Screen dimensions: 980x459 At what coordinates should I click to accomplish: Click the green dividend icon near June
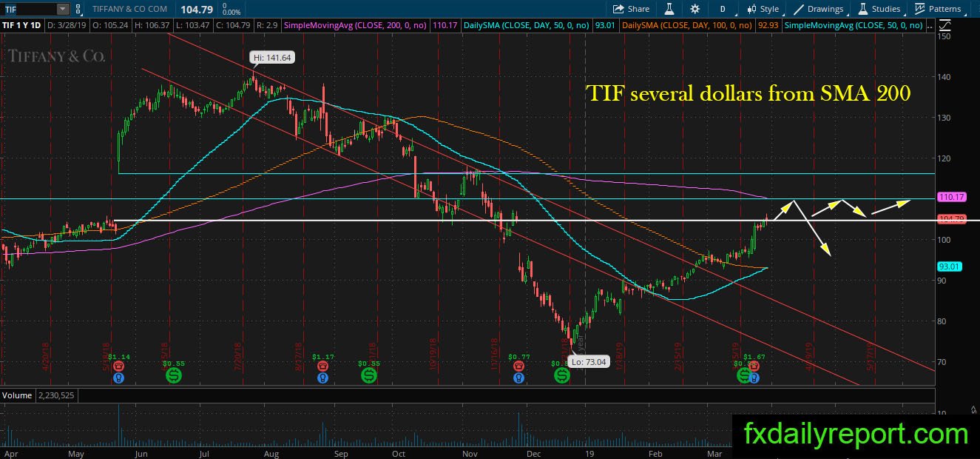tap(174, 375)
